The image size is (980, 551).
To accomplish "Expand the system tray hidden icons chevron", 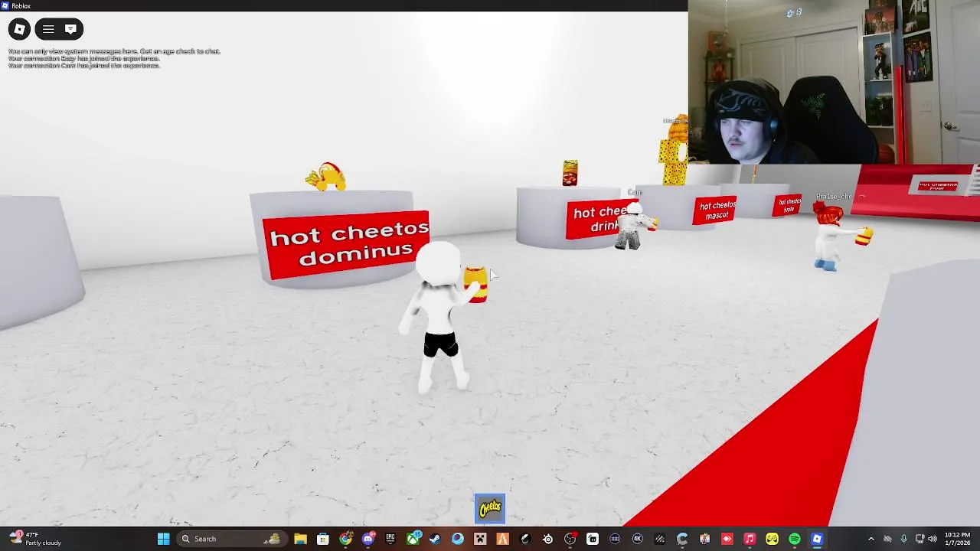I will (x=871, y=539).
